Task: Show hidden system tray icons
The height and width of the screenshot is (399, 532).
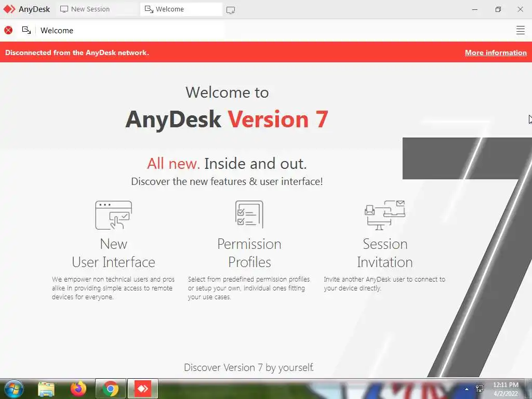Action: pyautogui.click(x=467, y=389)
